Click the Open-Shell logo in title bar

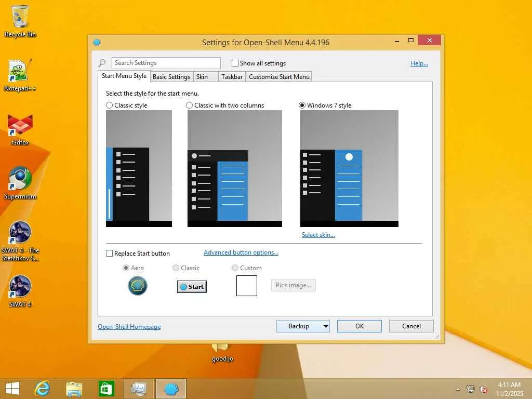pyautogui.click(x=97, y=43)
